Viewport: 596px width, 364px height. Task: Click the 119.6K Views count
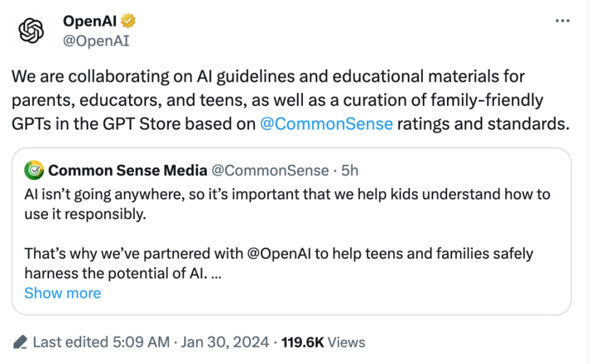pyautogui.click(x=324, y=342)
